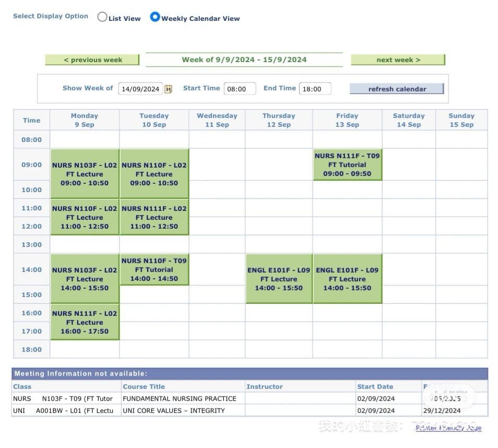Click Monday 16:00 NURS N111F lecture

85,322
